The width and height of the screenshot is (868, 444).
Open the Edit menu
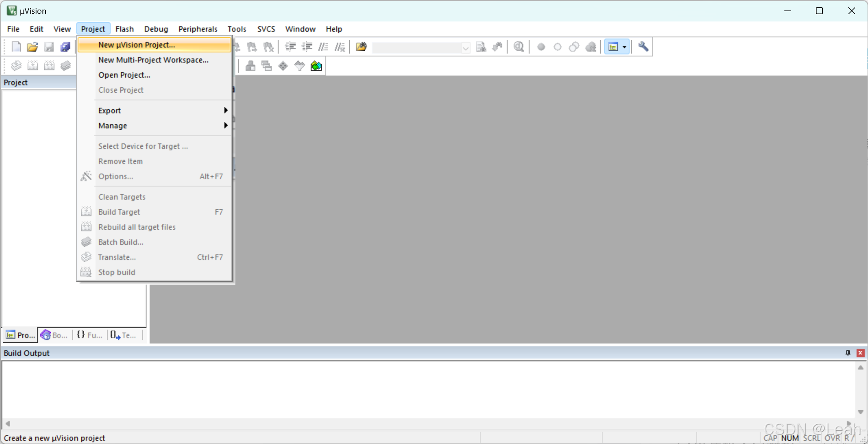pos(37,29)
